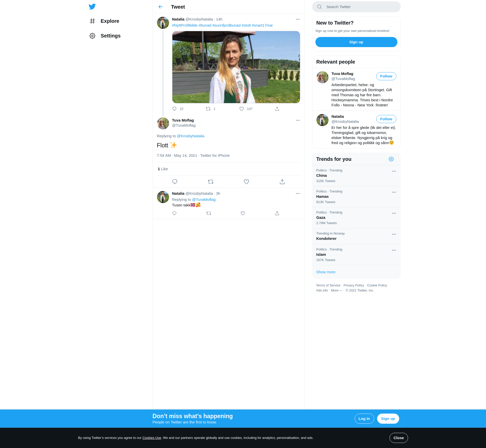This screenshot has height=448, width=486.
Task: Open @TuvaMoflag mention in Natalia's reply
Action: point(204,200)
